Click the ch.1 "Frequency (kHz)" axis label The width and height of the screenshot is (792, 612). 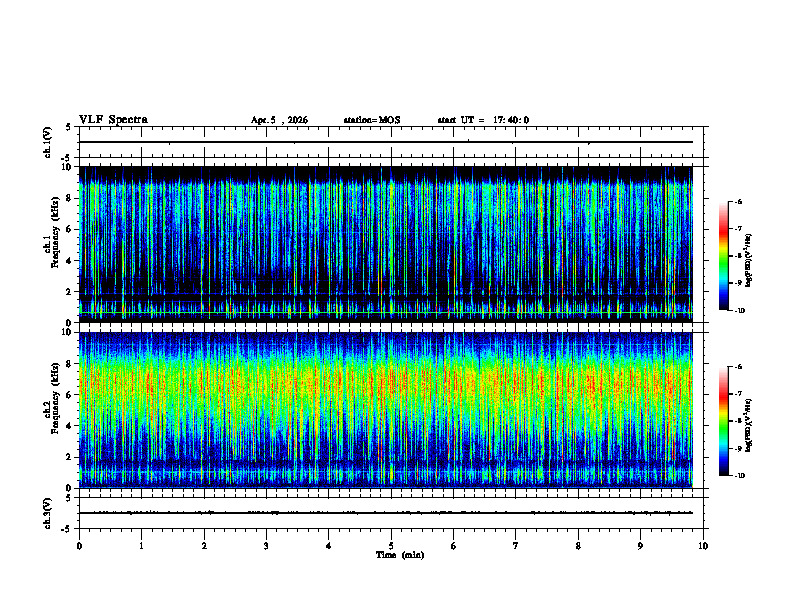pos(55,232)
